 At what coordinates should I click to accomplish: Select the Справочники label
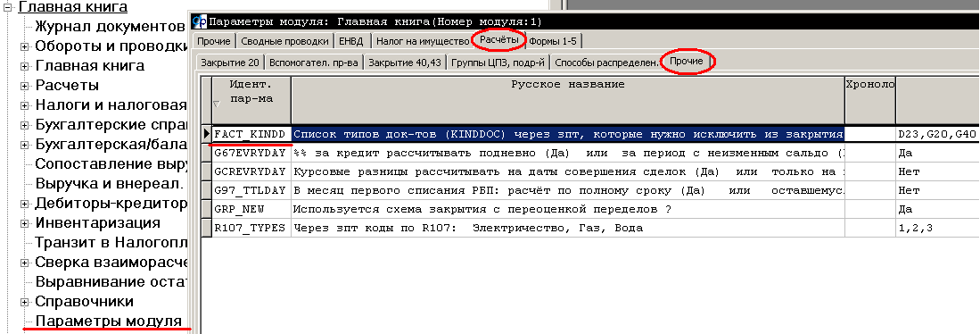pyautogui.click(x=85, y=302)
